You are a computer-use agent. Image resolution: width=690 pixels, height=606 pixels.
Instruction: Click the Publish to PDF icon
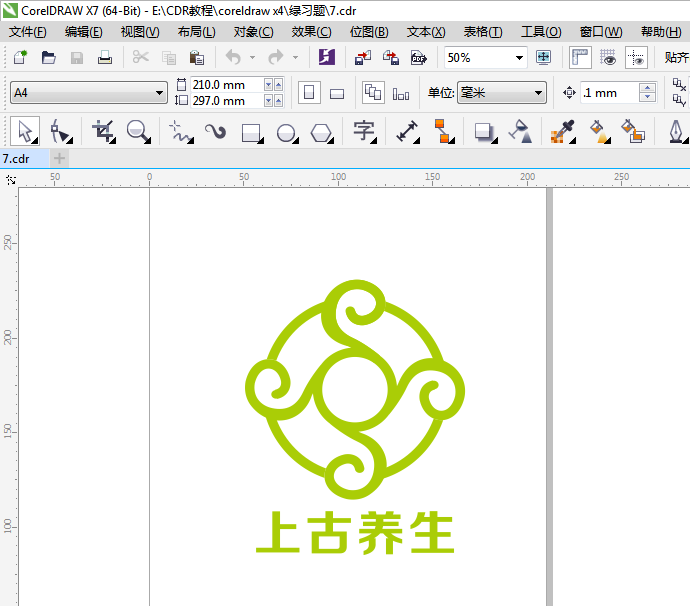[419, 58]
